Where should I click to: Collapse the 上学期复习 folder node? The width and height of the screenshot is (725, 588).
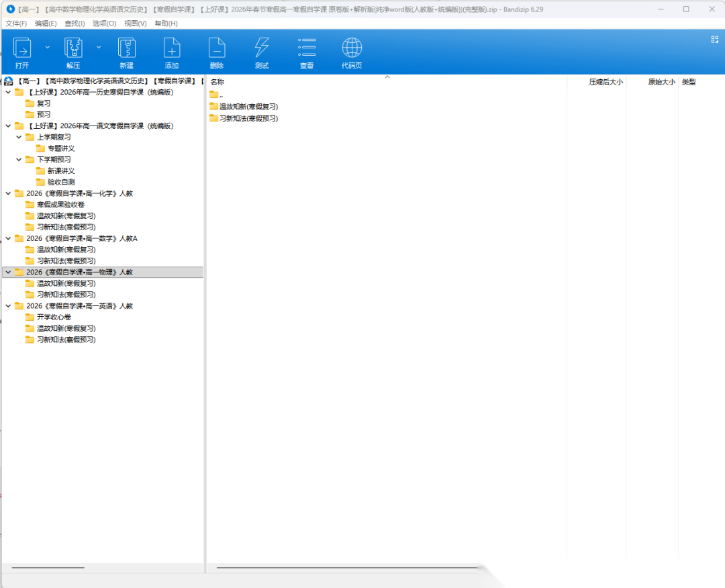click(x=19, y=137)
